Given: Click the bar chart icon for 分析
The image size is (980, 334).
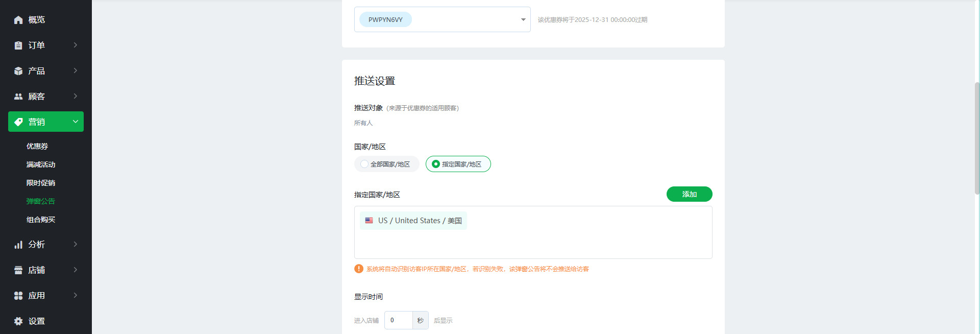Looking at the screenshot, I should click(18, 245).
